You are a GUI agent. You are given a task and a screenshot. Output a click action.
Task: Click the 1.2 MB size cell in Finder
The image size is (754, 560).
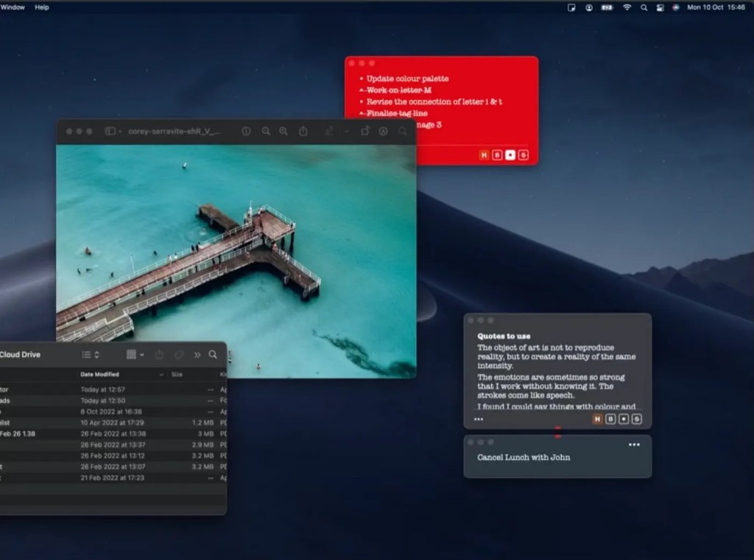(202, 422)
